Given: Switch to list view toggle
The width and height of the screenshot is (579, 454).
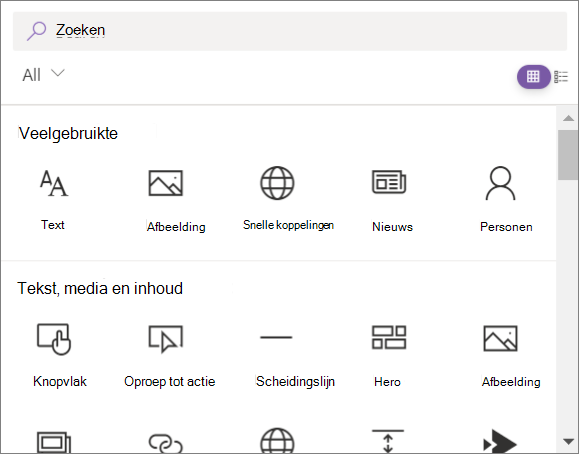Looking at the screenshot, I should point(561,77).
